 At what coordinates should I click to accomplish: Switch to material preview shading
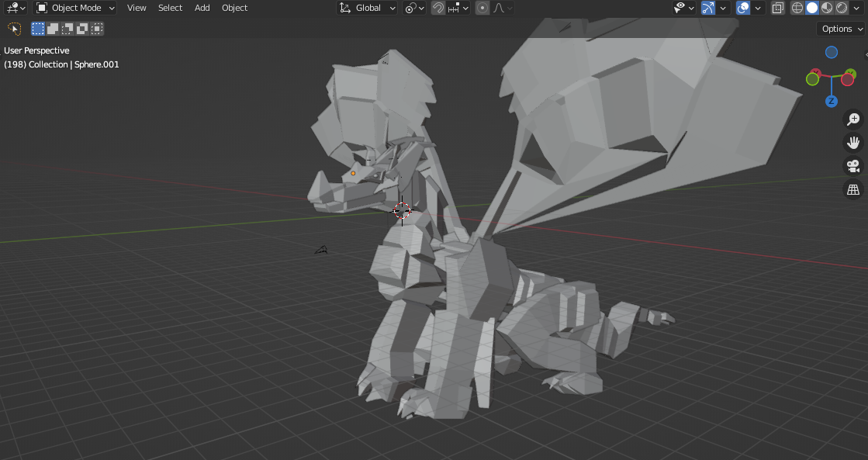pos(827,8)
